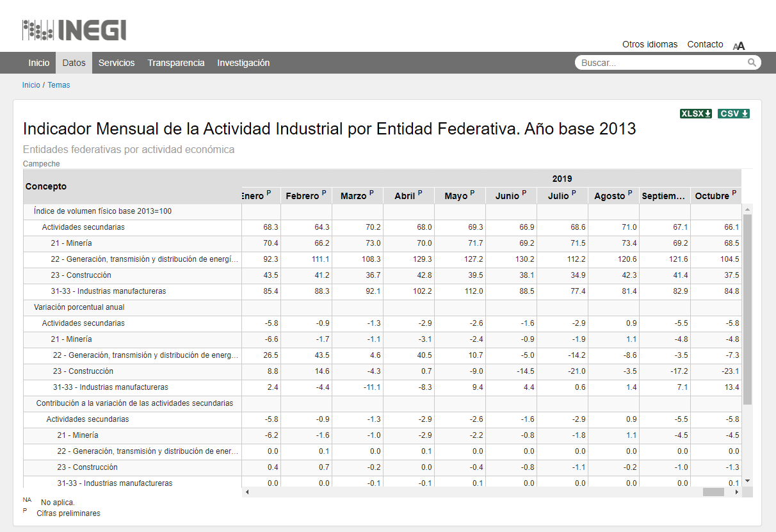
Task: Click the 'Variación porcentual anual' row label
Action: [x=79, y=307]
